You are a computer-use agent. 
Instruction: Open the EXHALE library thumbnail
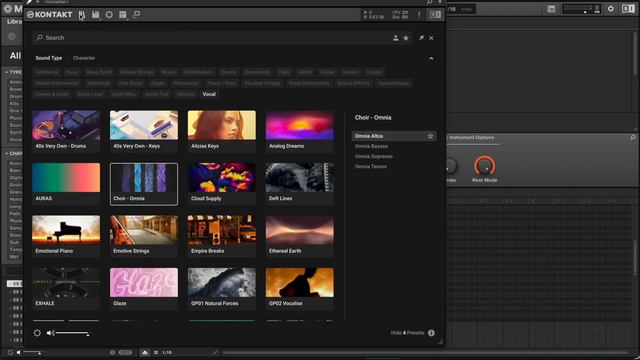click(x=66, y=289)
